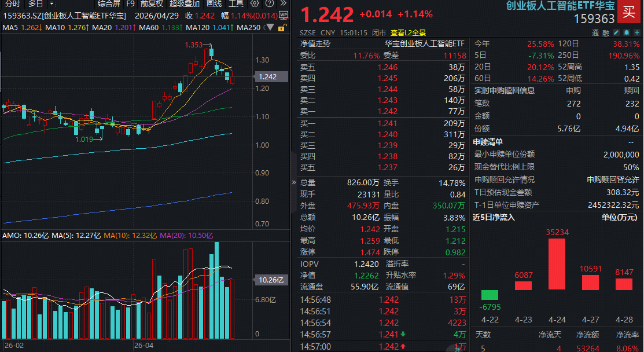The image size is (644, 352).
Task: Click the red 买 buy button
Action: 629,10
